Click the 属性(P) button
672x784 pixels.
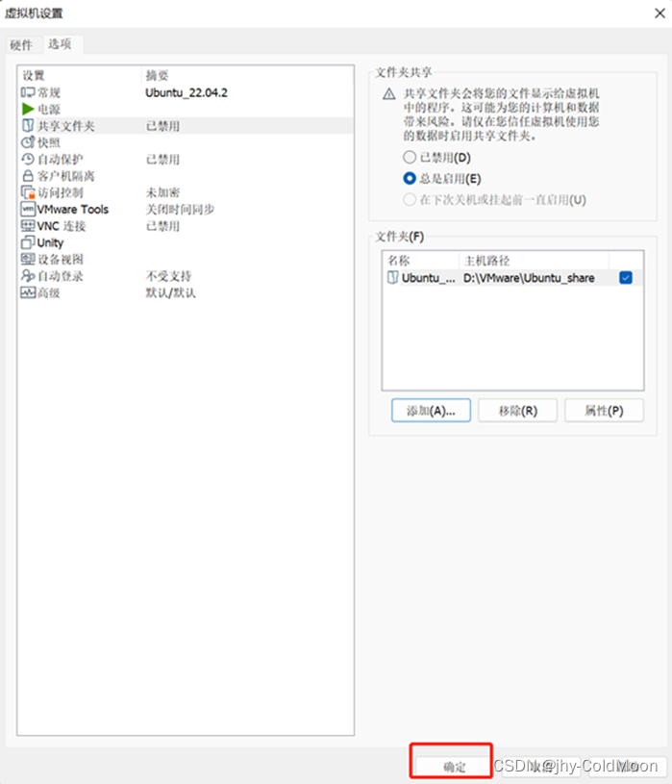[604, 411]
